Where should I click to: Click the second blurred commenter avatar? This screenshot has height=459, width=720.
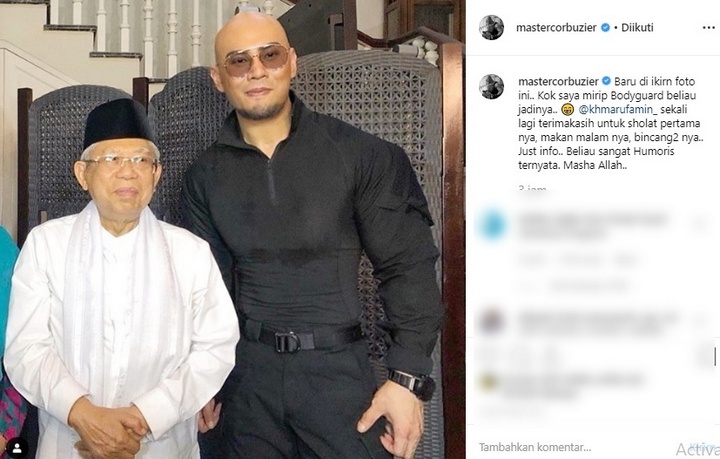pyautogui.click(x=491, y=320)
